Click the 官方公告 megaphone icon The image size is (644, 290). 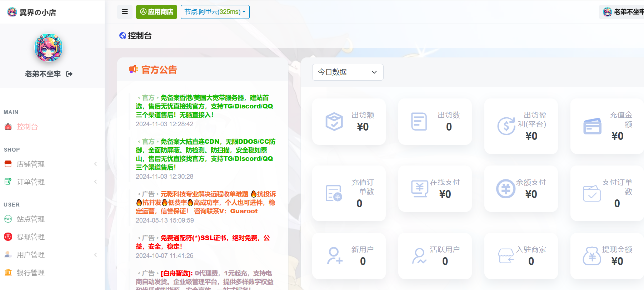pos(134,69)
